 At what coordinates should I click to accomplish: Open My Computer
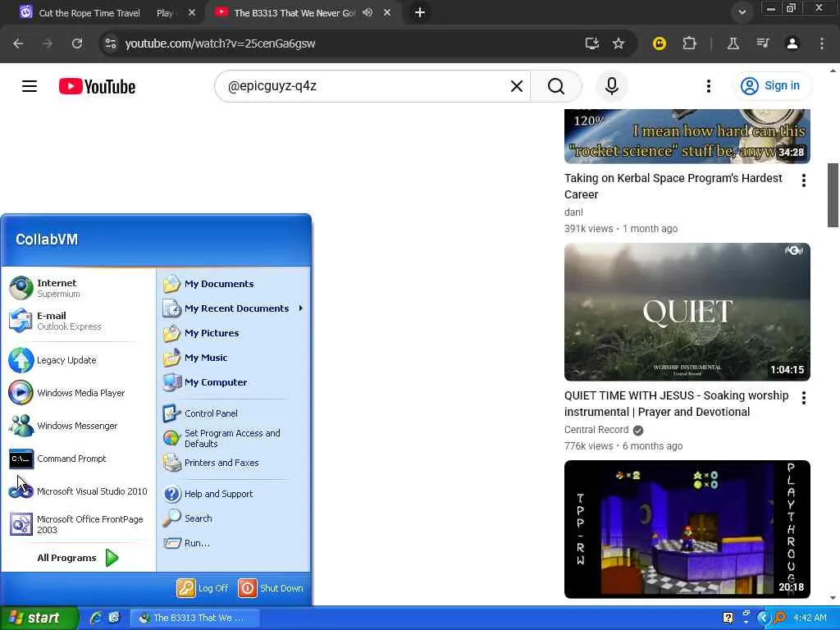pos(233,382)
